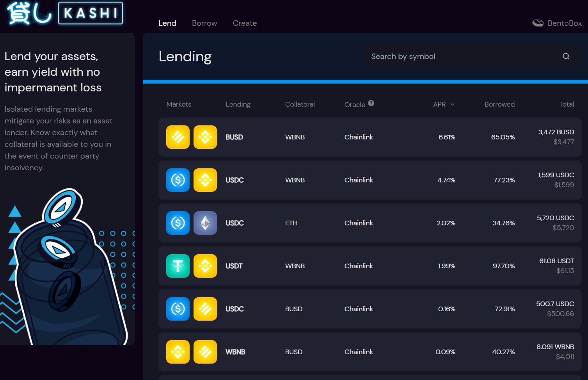Click the 2.02% APR value
This screenshot has height=380, width=588.
446,223
